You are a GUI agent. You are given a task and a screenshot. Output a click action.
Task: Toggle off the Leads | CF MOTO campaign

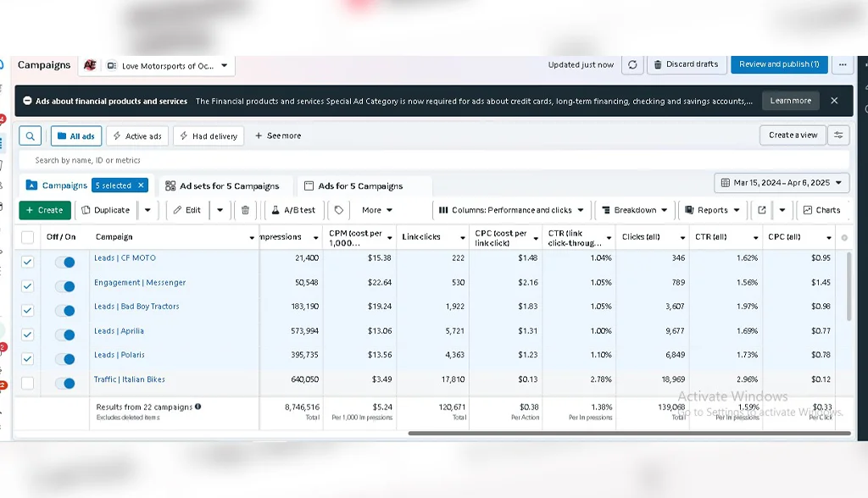64,263
